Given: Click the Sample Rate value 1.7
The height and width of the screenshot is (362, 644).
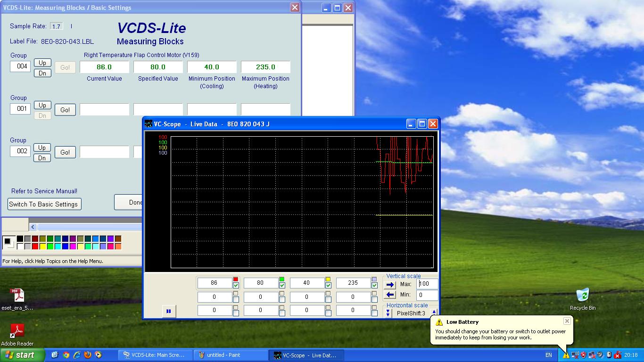Looking at the screenshot, I should pos(57,26).
